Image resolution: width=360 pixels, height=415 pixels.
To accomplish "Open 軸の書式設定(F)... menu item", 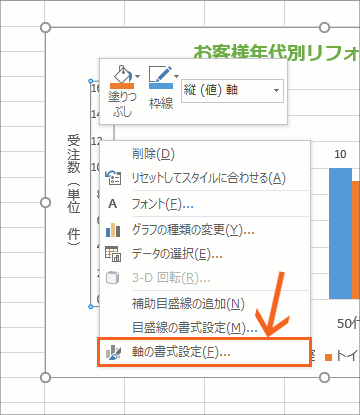I will (x=204, y=352).
